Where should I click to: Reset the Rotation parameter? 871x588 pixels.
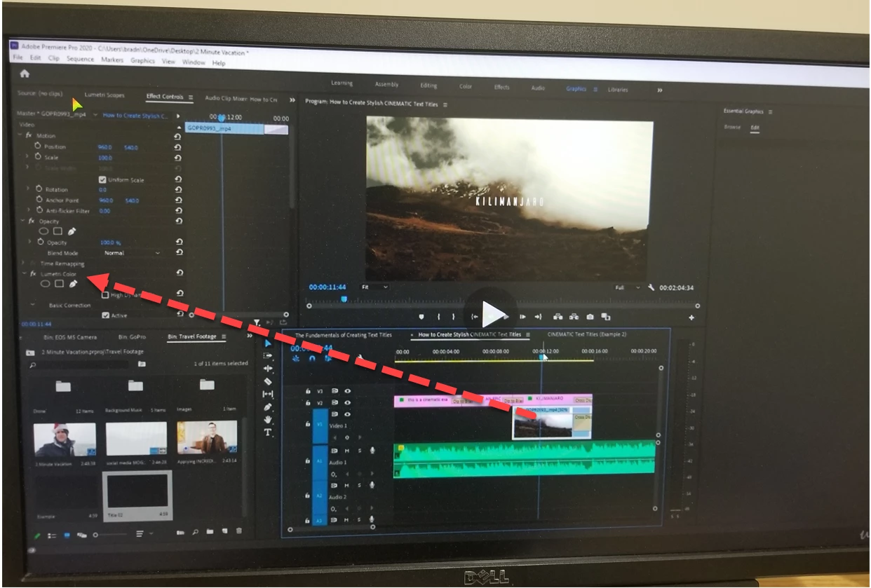point(178,189)
